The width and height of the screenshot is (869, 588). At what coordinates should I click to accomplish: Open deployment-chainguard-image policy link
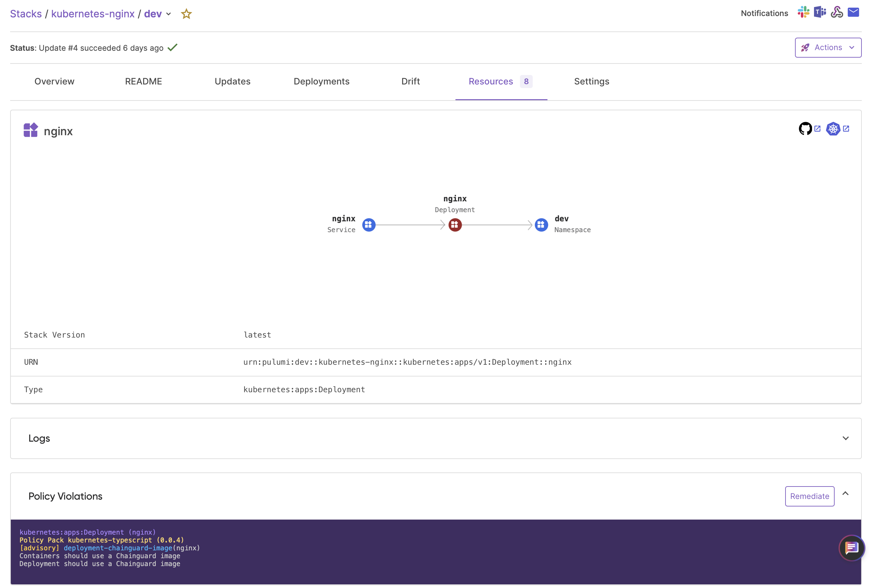click(x=118, y=548)
